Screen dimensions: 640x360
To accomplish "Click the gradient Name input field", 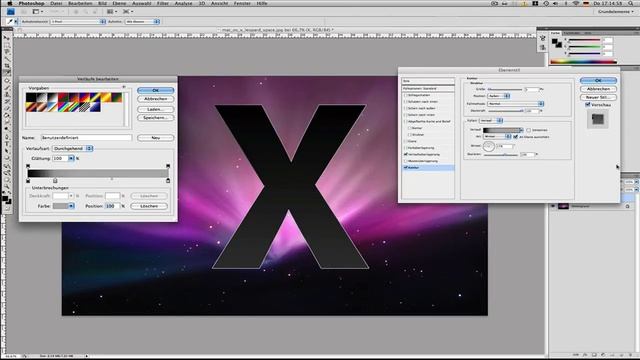I will pos(86,138).
